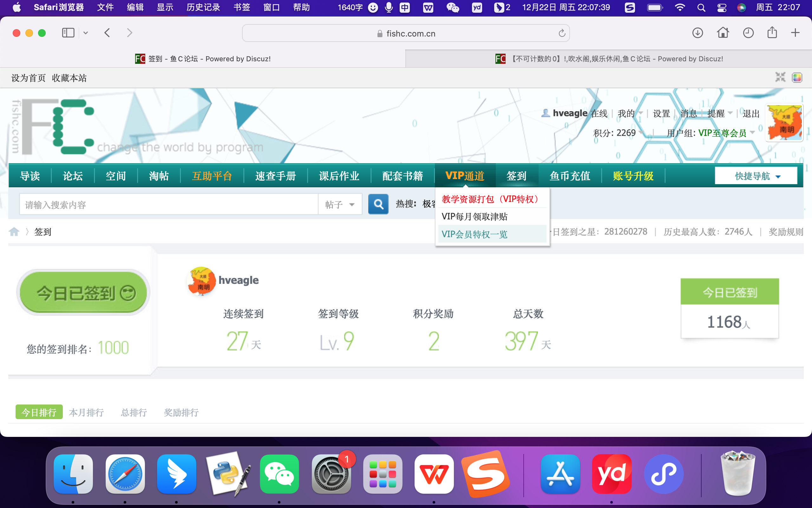The image size is (812, 508).
Task: Switch page width with collapse icon
Action: (780, 77)
